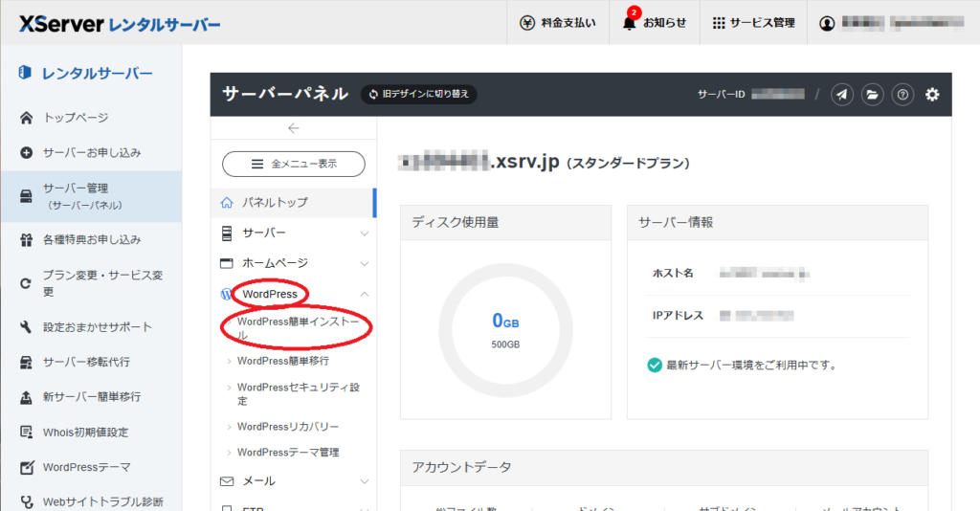
Task: Click plus icon beside サーバーお申し込み
Action: 26,152
